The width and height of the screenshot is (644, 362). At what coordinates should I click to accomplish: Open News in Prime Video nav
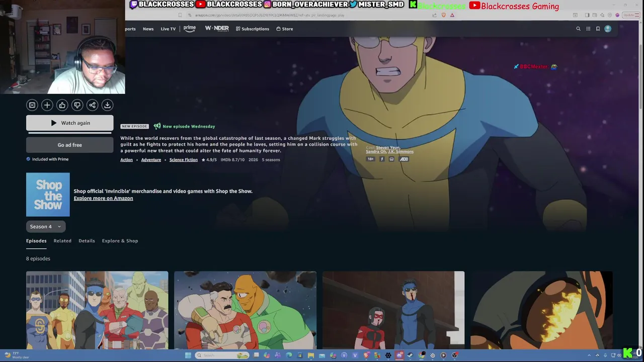tap(148, 29)
